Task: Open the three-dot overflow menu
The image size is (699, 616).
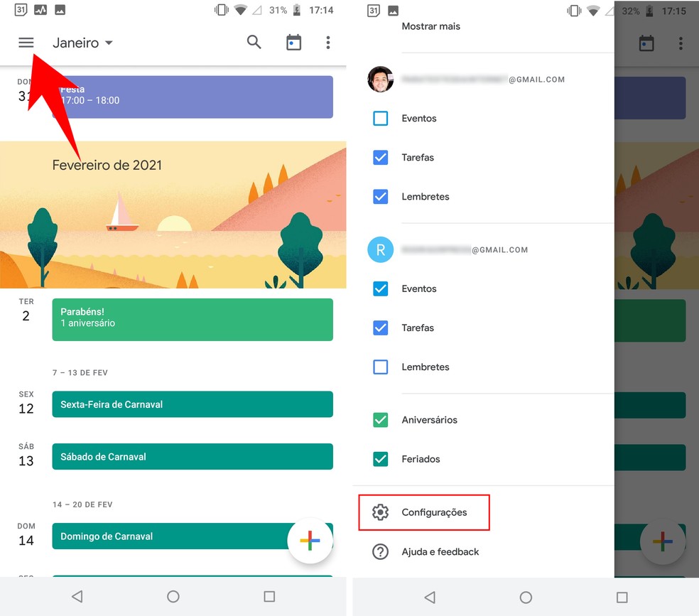Action: (328, 43)
